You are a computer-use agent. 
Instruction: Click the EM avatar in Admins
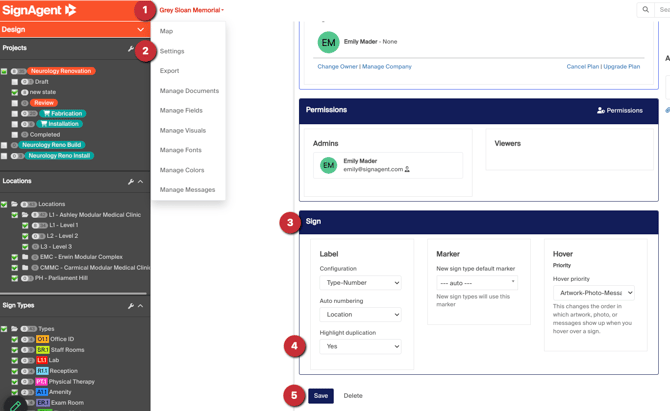(328, 165)
